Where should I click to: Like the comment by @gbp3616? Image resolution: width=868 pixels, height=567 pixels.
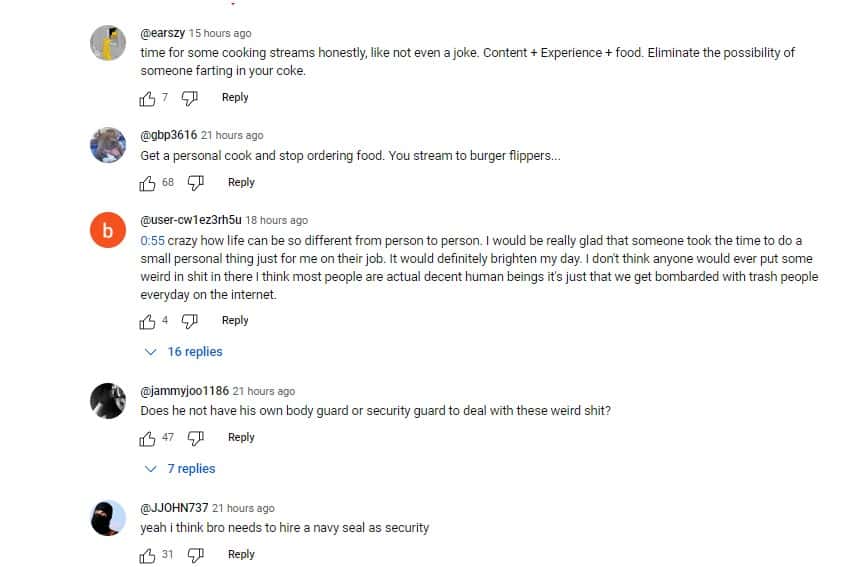click(148, 183)
